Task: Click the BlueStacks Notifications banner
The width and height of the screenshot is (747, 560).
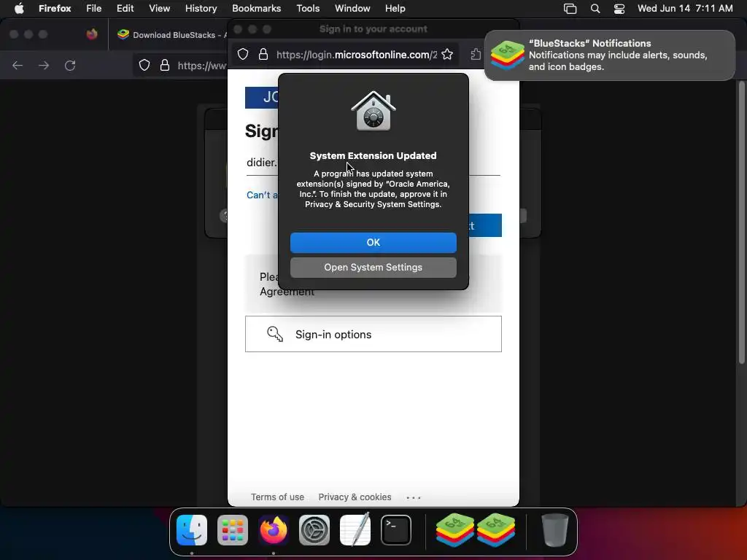Action: [x=610, y=55]
